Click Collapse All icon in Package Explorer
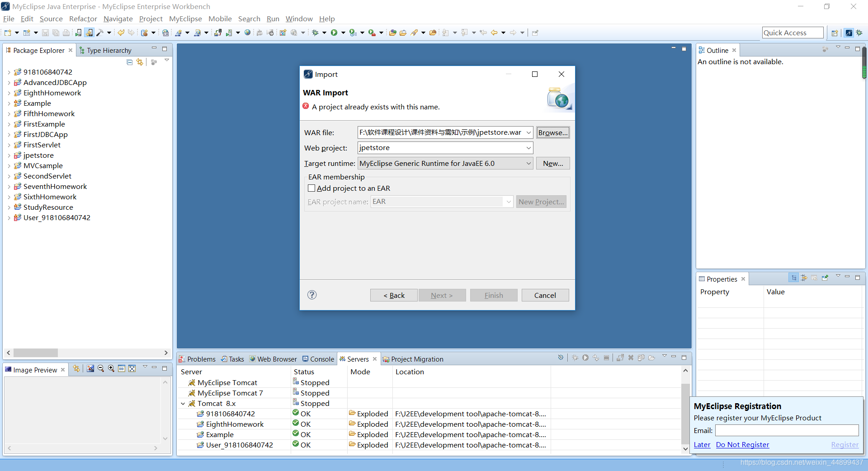Image resolution: width=868 pixels, height=471 pixels. pyautogui.click(x=130, y=62)
